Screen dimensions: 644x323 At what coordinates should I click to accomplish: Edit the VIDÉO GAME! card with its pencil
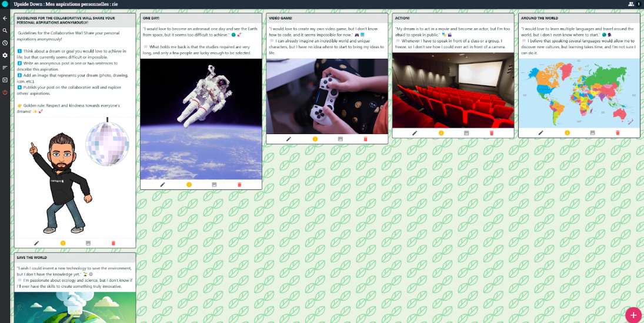[289, 139]
